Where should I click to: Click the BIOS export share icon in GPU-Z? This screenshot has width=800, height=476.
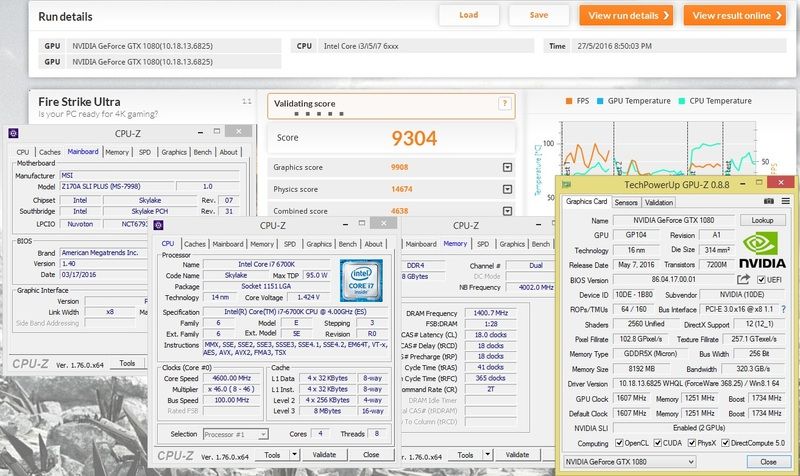point(743,279)
